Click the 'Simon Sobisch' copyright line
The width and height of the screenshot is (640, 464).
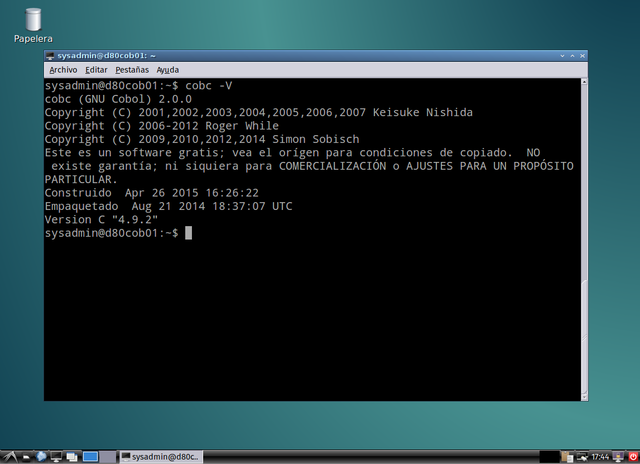[x=202, y=140]
